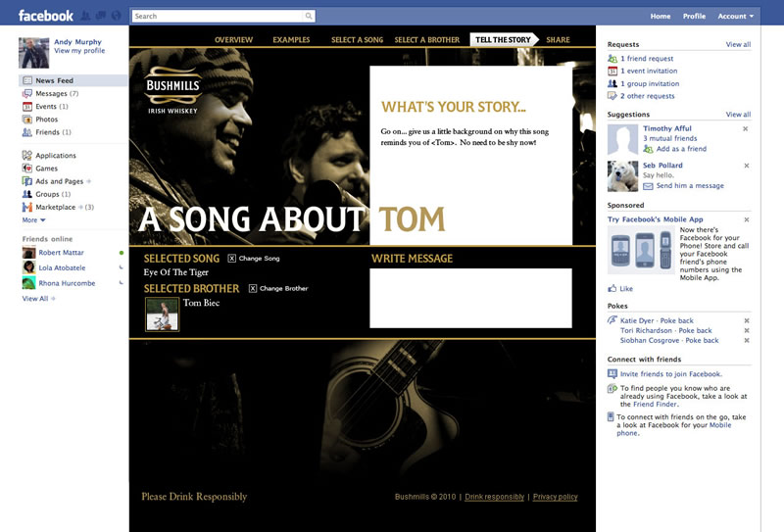Screen dimensions: 784x532
Task: Open the messages icon in top bar
Action: [101, 16]
